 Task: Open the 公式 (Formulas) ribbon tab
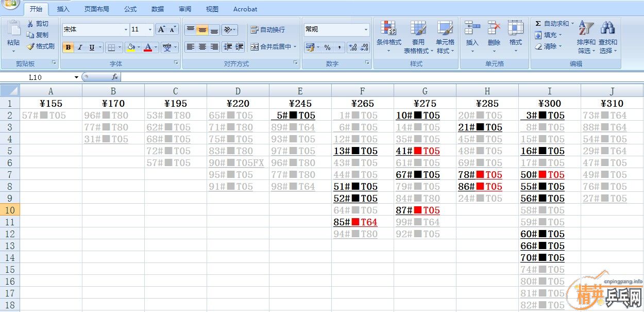pyautogui.click(x=130, y=9)
